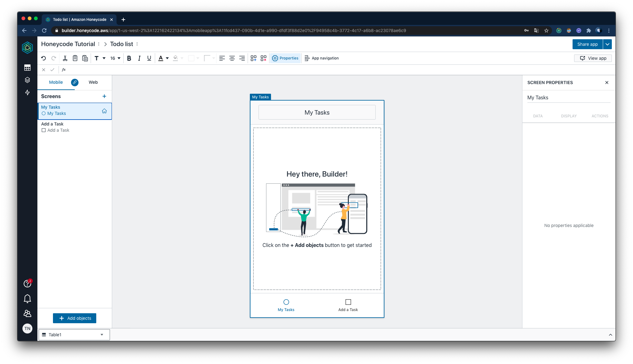Open App navigation

tap(321, 58)
